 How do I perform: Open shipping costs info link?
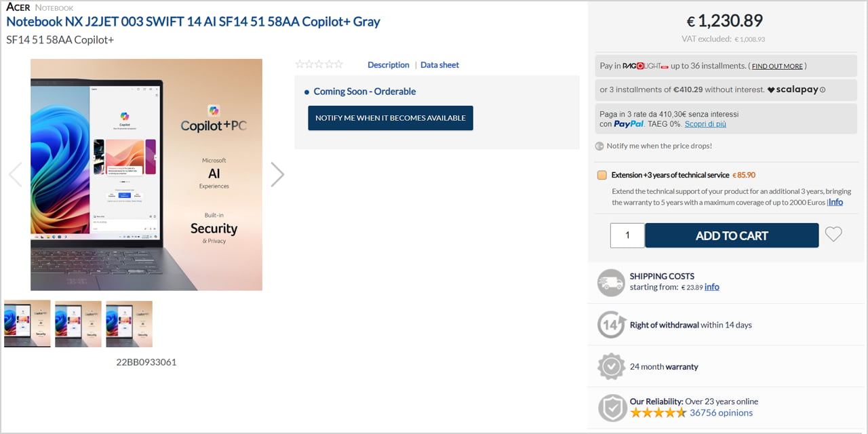tap(712, 287)
